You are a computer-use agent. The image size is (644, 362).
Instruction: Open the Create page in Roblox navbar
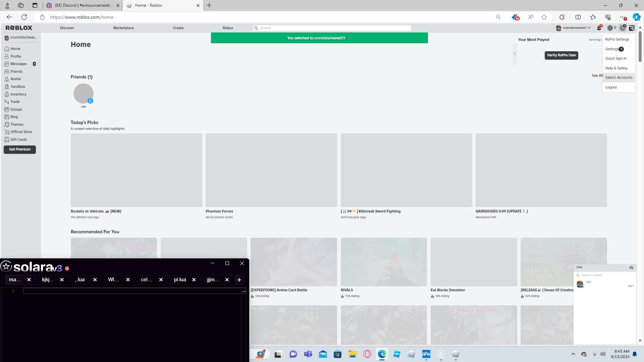pyautogui.click(x=178, y=28)
